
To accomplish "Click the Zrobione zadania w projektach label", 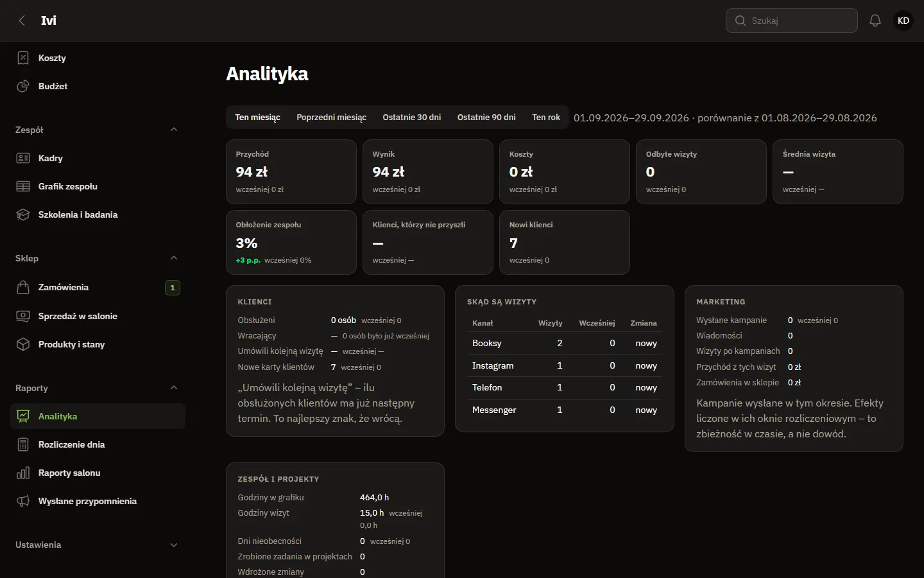I will [x=295, y=557].
